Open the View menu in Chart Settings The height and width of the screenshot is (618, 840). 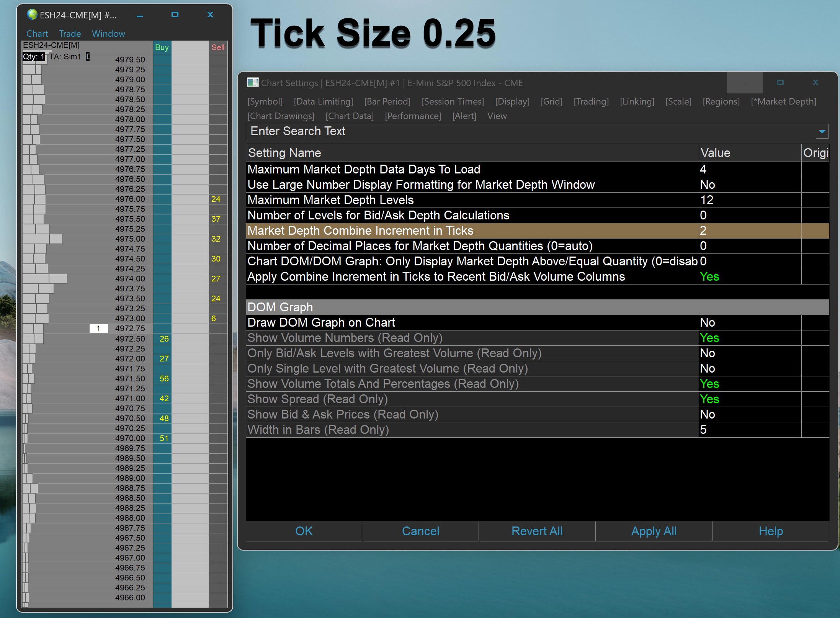coord(497,116)
